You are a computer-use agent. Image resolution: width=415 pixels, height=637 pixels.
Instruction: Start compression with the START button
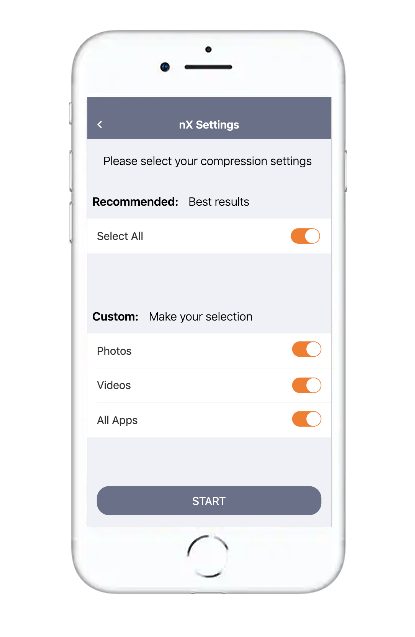(x=209, y=500)
